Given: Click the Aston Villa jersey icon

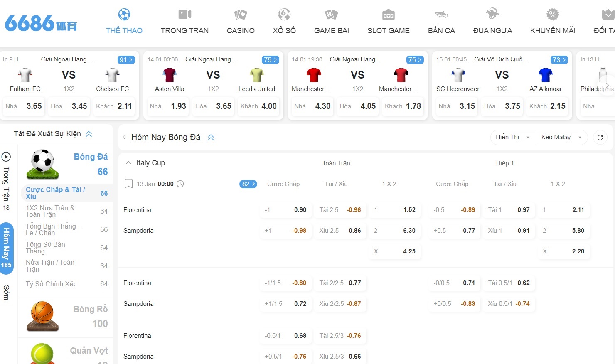Looking at the screenshot, I should tap(170, 75).
